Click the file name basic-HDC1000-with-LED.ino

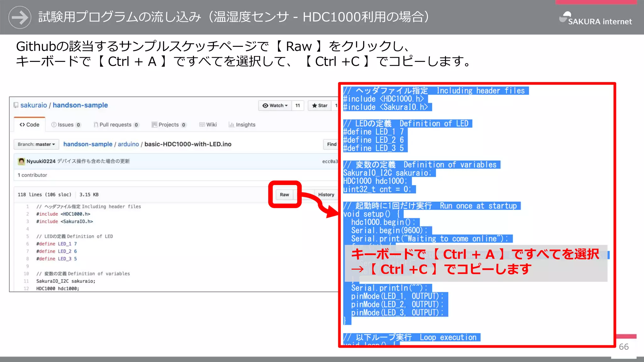[x=188, y=144]
